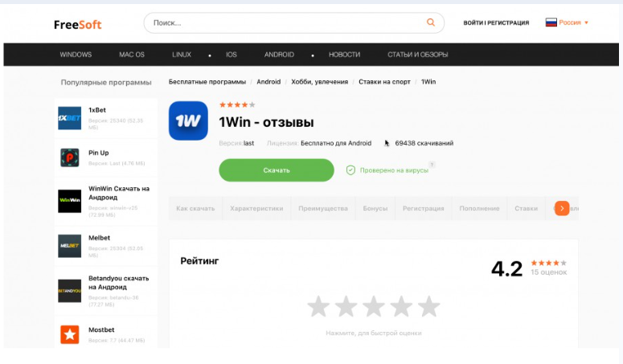This screenshot has width=623, height=364.
Task: Open Melbet in popular programs
Action: pos(100,238)
